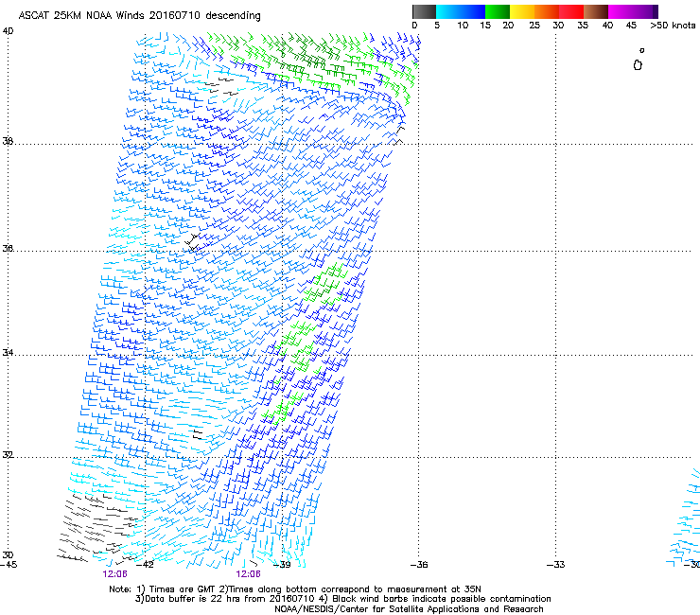The height and width of the screenshot is (615, 700).
Task: Click the longitude label '-39'
Action: pos(282,565)
